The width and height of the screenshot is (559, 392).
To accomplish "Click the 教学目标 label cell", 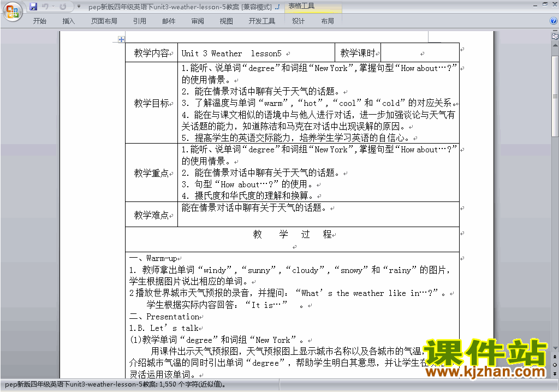I will (152, 103).
